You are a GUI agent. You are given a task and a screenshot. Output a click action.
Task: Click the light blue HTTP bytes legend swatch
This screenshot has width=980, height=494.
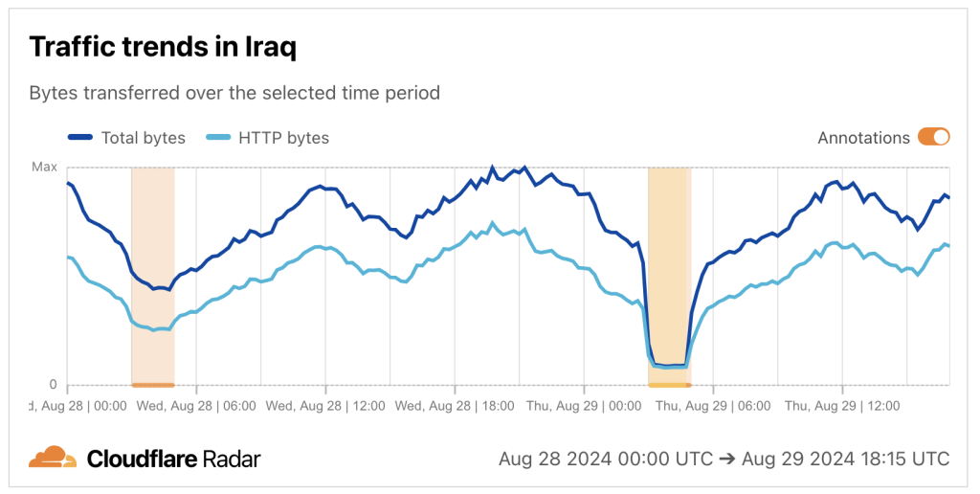219,138
